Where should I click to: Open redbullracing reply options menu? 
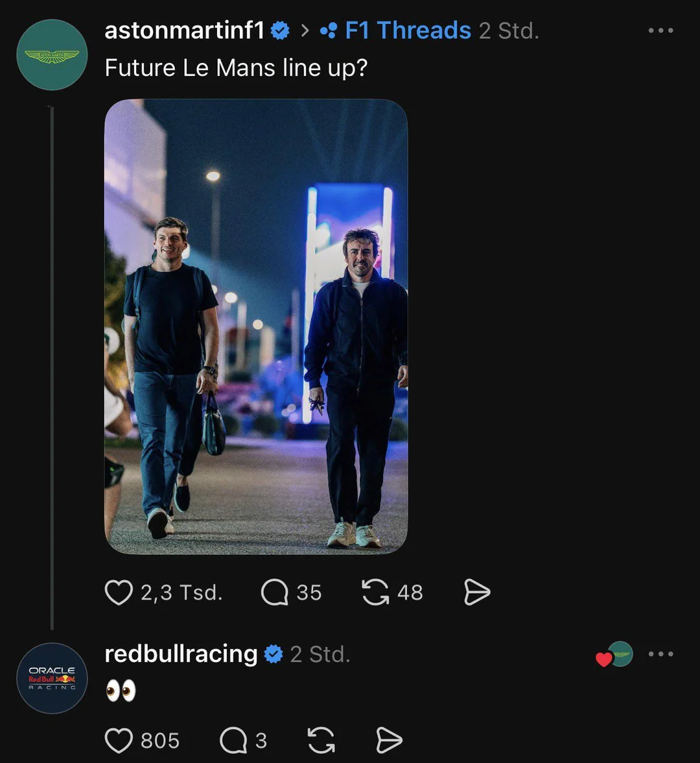click(x=660, y=653)
